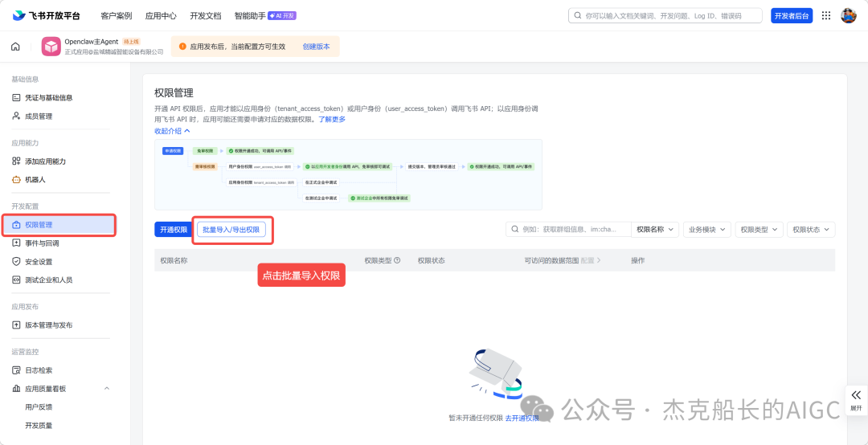Screen dimensions: 868x445
Task: Open the 应用中心 top menu
Action: (161, 16)
